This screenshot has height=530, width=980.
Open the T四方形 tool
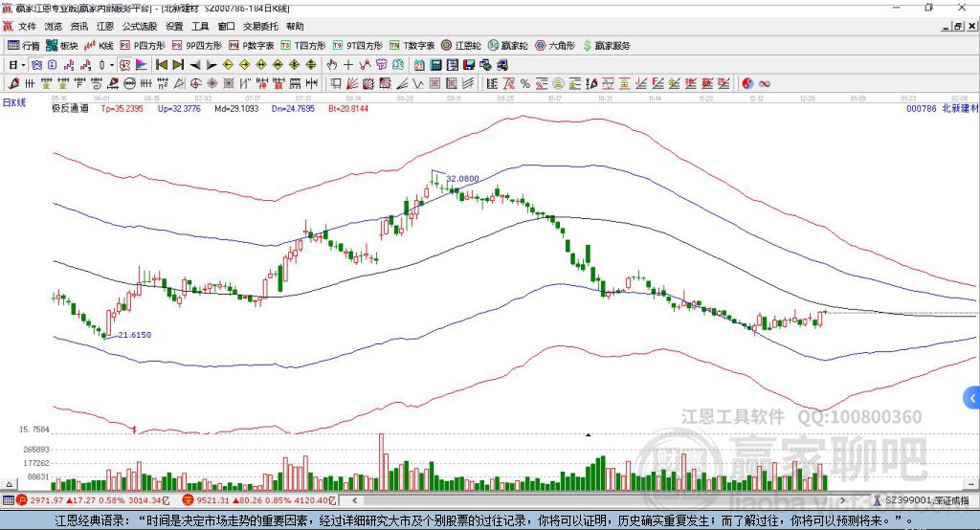coord(303,46)
